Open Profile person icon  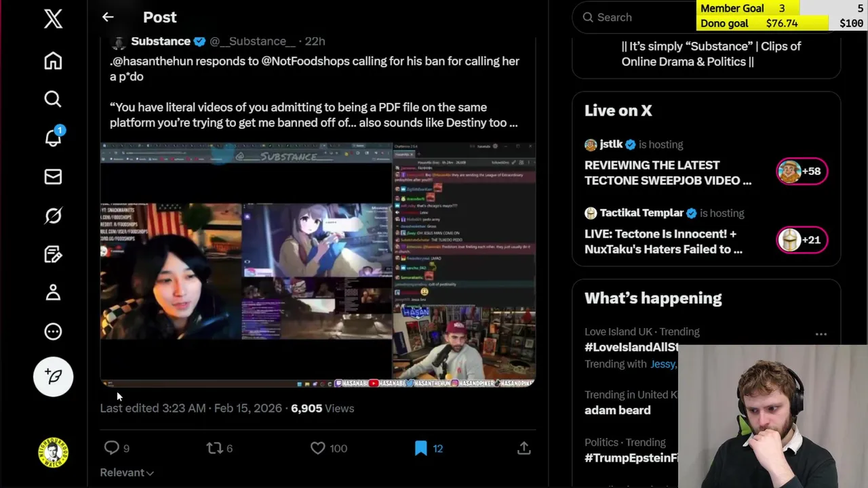[53, 293]
